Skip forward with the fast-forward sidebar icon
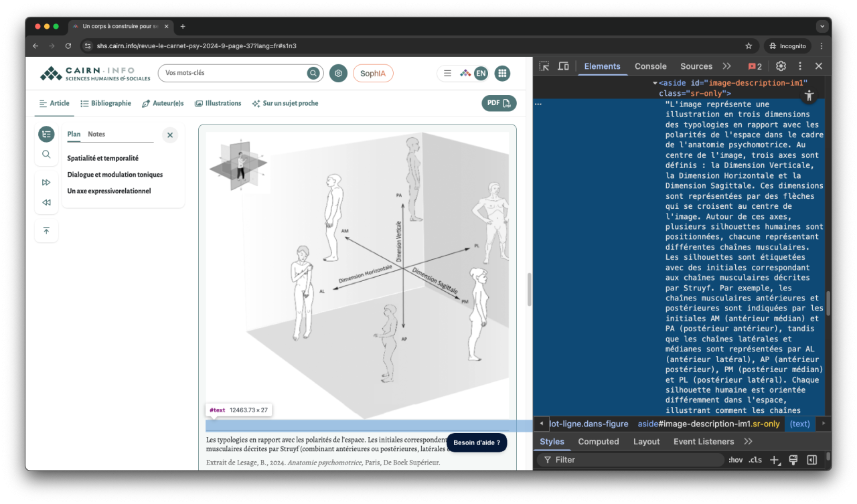Viewport: 857px width, 504px height. [x=46, y=181]
